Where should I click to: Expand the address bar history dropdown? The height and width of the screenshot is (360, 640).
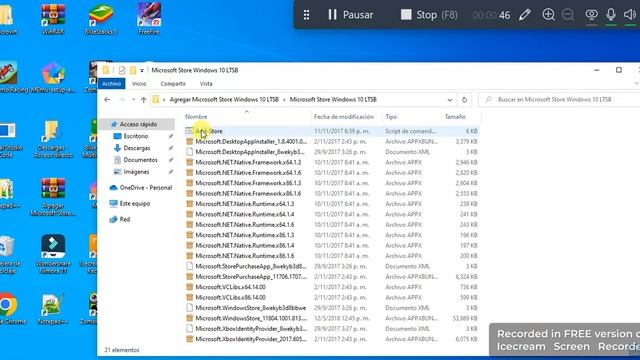point(449,100)
